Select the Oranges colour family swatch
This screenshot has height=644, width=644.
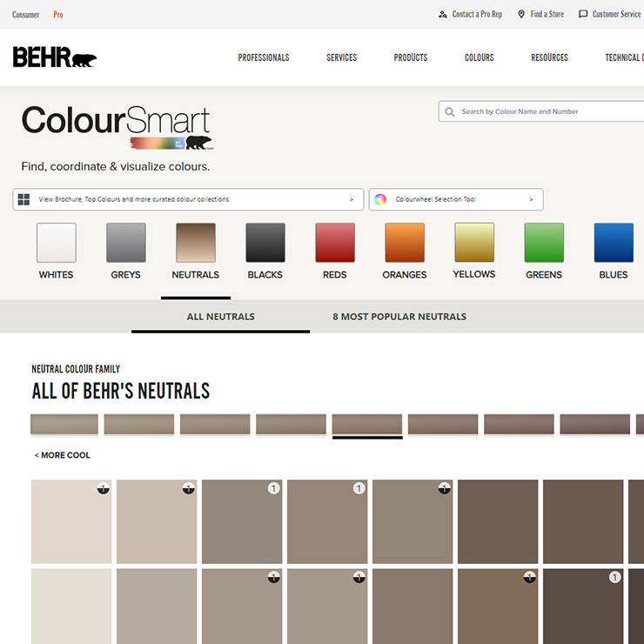[x=405, y=242]
